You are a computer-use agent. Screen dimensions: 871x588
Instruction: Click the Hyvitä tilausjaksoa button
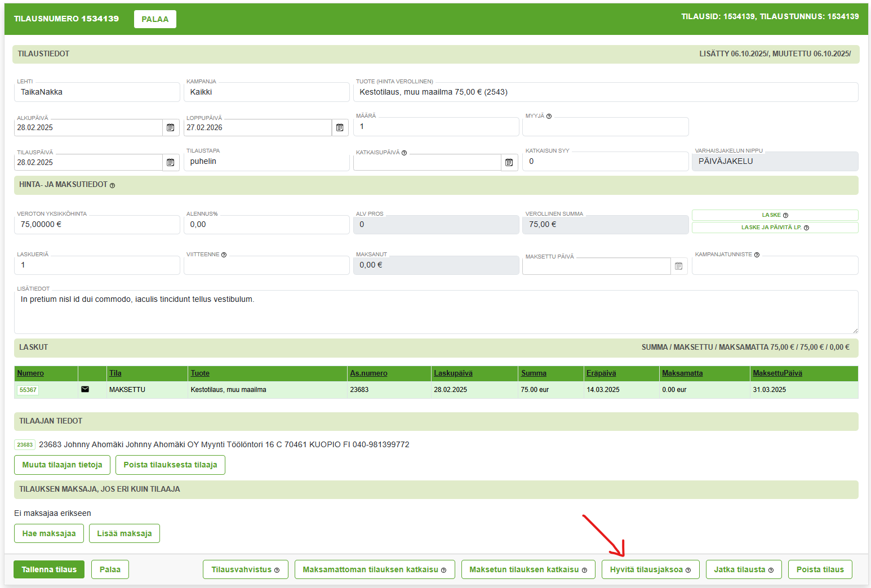650,569
